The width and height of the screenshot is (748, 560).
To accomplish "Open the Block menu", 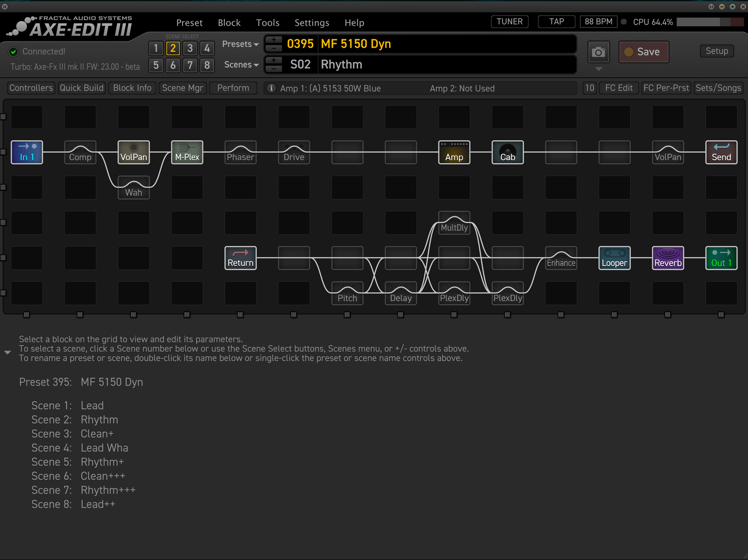I will click(x=229, y=23).
